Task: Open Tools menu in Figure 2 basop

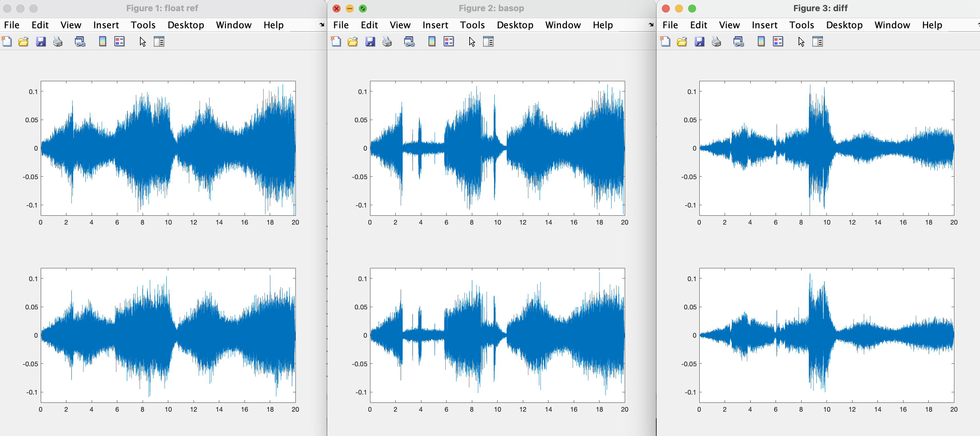Action: 472,25
